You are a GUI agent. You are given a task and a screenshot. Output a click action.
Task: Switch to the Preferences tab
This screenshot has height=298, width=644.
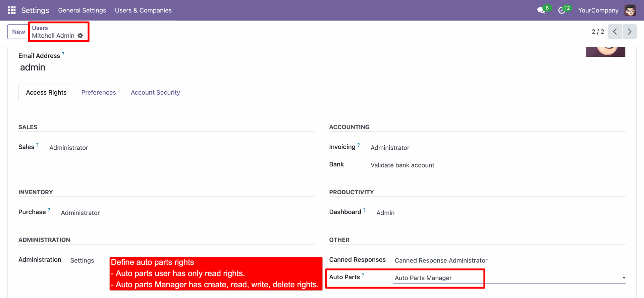pyautogui.click(x=99, y=92)
